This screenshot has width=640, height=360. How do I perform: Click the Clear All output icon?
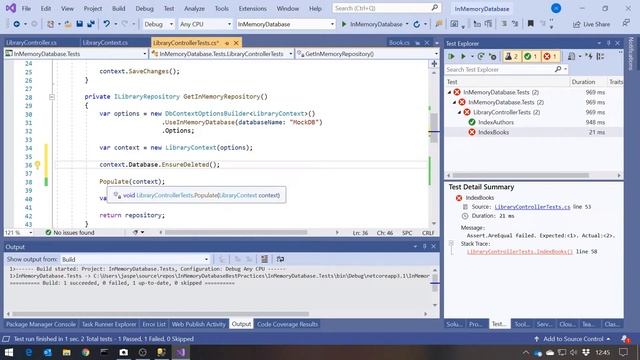point(264,259)
